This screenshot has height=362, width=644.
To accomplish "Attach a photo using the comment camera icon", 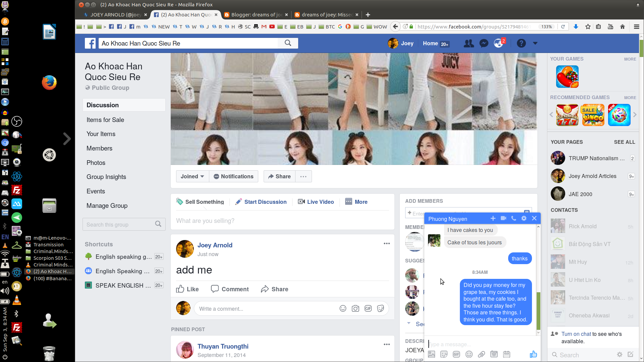I will [356, 308].
